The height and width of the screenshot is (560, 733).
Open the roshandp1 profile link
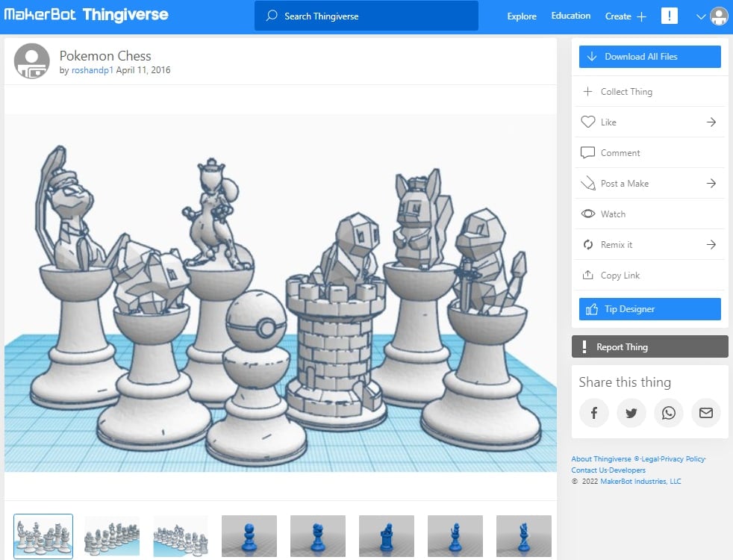tap(92, 70)
